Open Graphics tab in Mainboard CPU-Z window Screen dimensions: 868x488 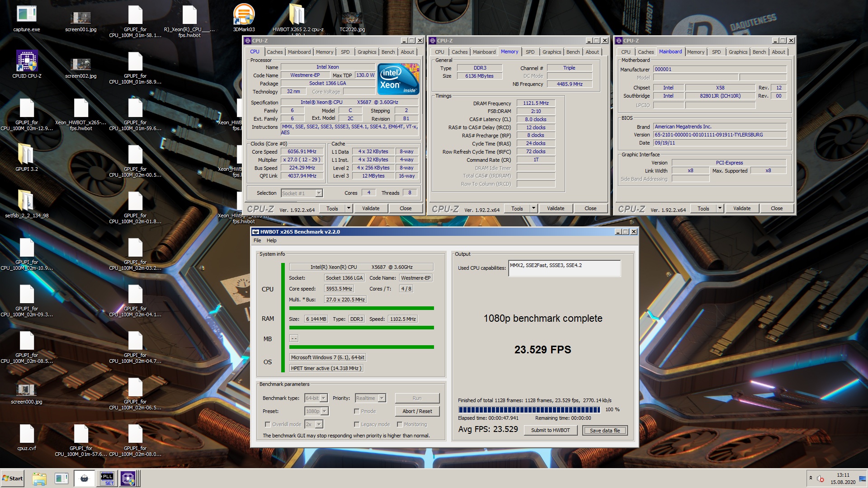[738, 52]
